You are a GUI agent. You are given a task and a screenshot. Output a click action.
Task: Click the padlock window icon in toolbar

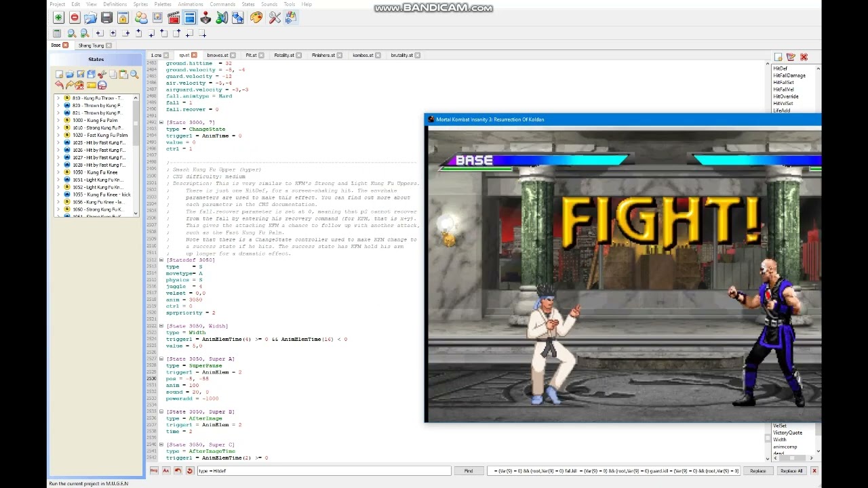click(x=123, y=18)
